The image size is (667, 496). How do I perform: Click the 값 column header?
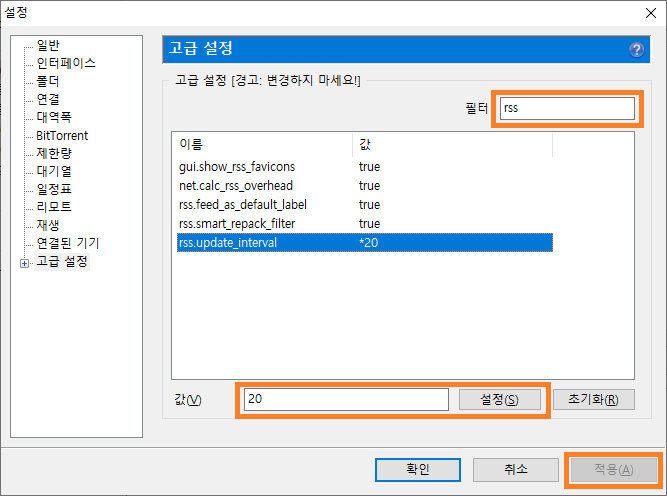pos(453,145)
